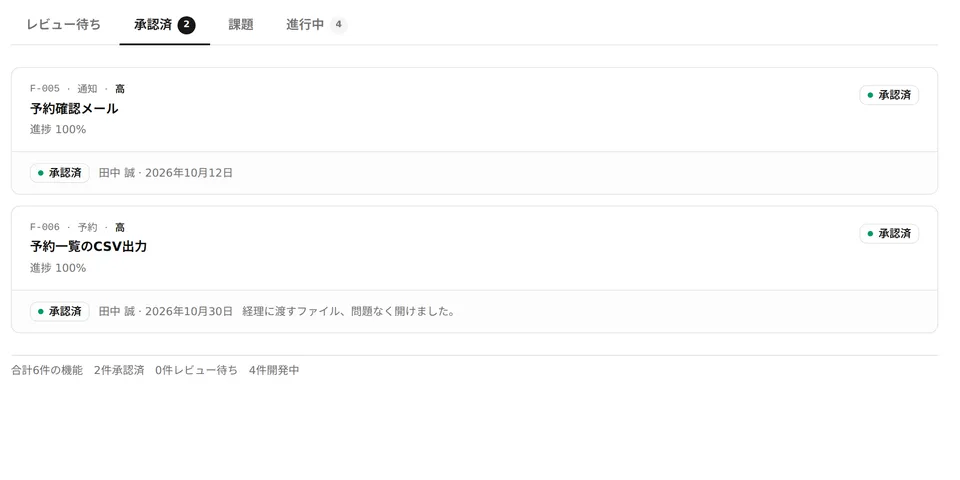Switch to the 進行中 tab

click(317, 25)
